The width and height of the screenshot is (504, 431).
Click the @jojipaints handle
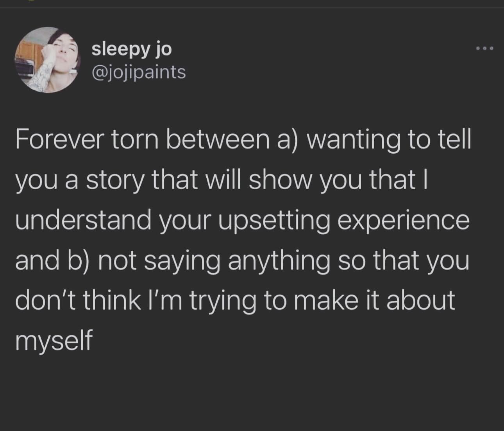click(139, 72)
